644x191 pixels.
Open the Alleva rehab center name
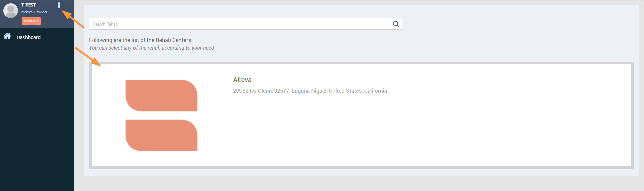click(x=242, y=80)
